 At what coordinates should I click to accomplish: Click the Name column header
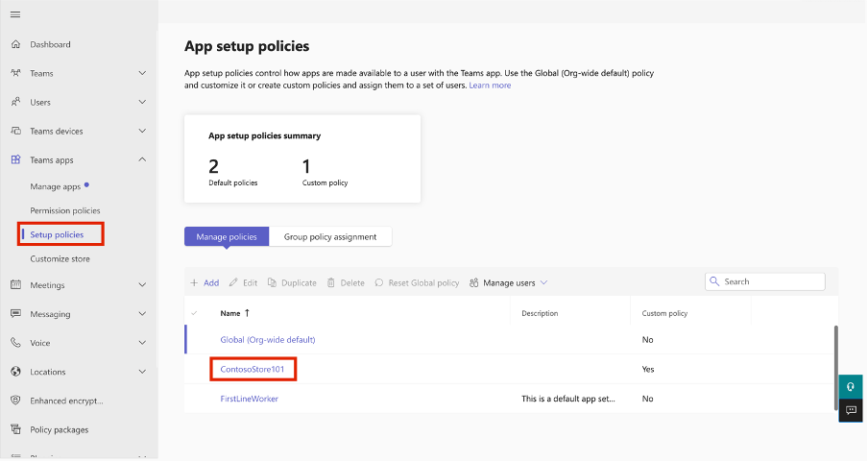[x=230, y=313]
